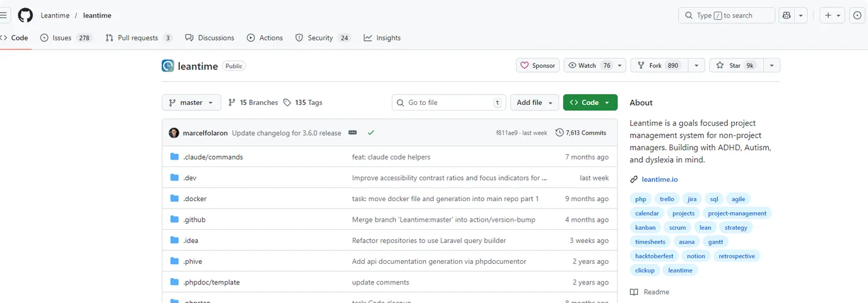The image size is (868, 303).
Task: Click the Sponsor heart button
Action: point(538,65)
